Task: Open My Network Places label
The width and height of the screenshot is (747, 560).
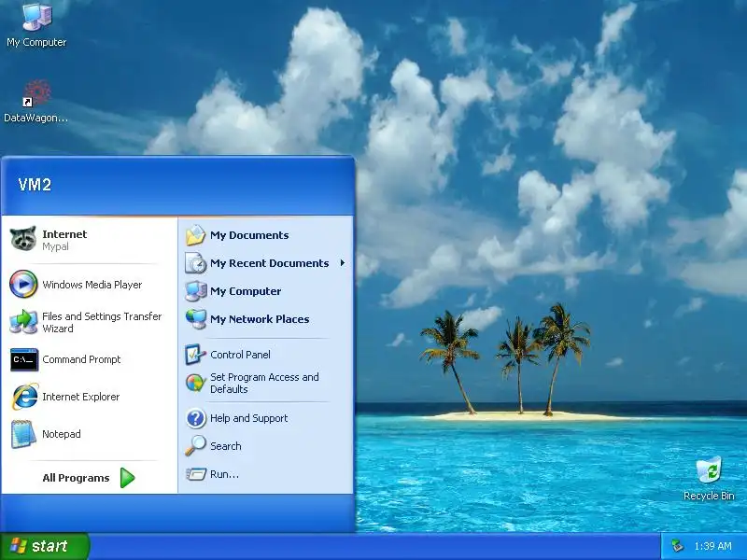Action: 260,319
